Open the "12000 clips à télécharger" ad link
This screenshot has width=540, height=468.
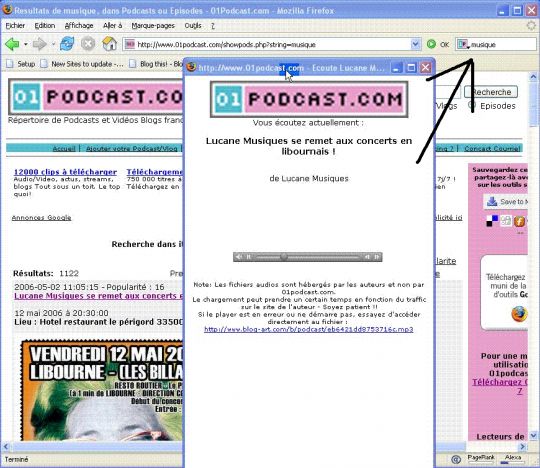point(65,172)
